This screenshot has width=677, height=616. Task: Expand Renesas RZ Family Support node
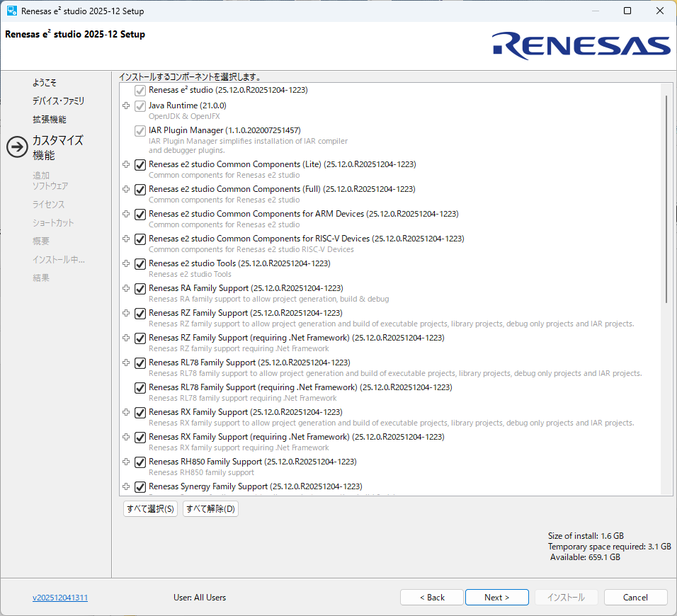[x=126, y=314]
